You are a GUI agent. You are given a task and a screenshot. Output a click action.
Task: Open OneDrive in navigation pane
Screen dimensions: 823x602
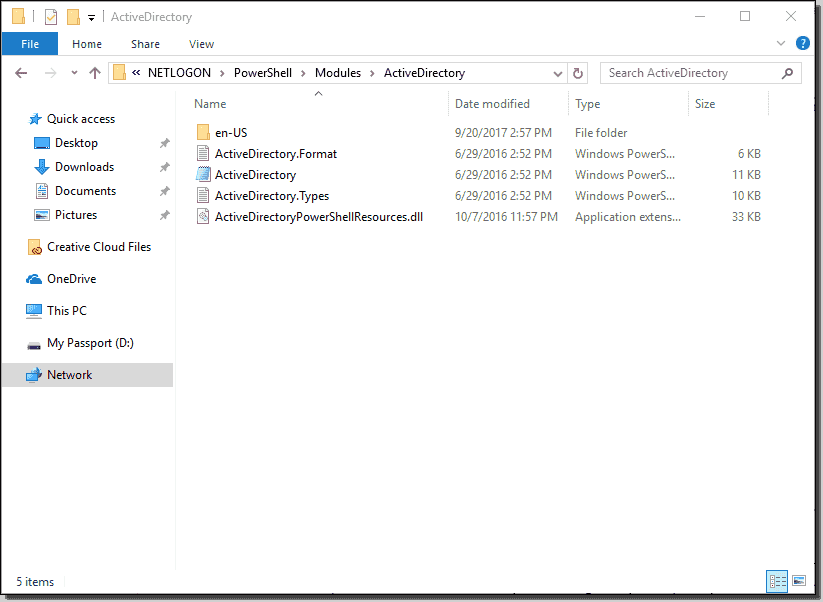[71, 279]
